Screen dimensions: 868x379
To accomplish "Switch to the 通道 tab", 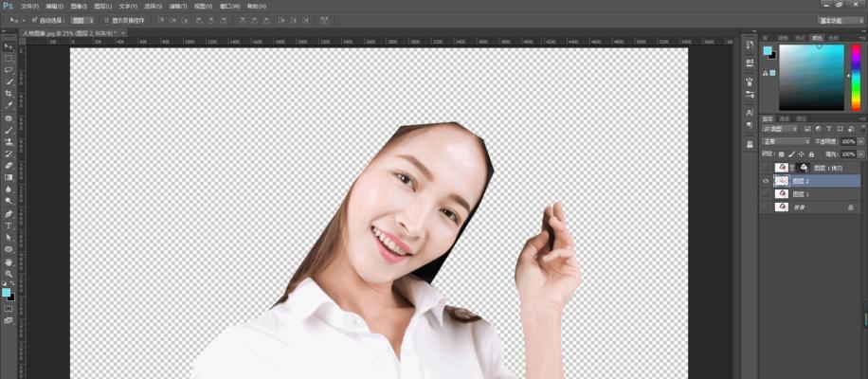I will coord(785,119).
